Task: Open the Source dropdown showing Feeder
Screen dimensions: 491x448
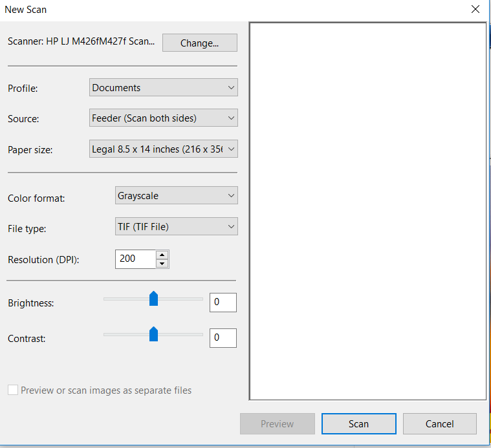Action: pos(164,118)
